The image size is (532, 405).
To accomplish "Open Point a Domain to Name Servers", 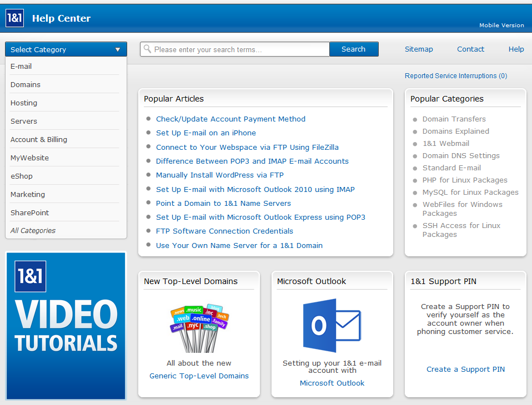I will (223, 204).
